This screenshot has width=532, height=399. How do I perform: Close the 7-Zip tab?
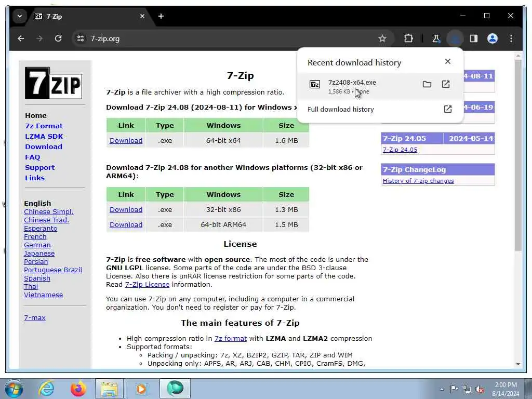(142, 16)
